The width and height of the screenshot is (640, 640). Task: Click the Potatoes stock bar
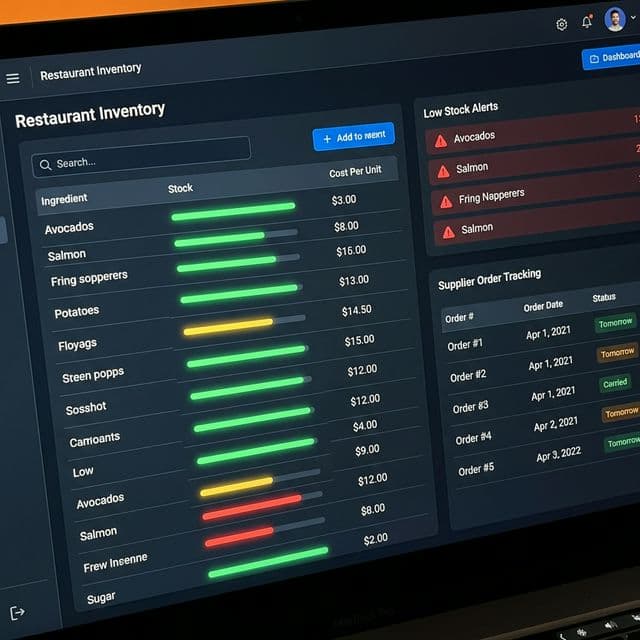click(x=241, y=293)
